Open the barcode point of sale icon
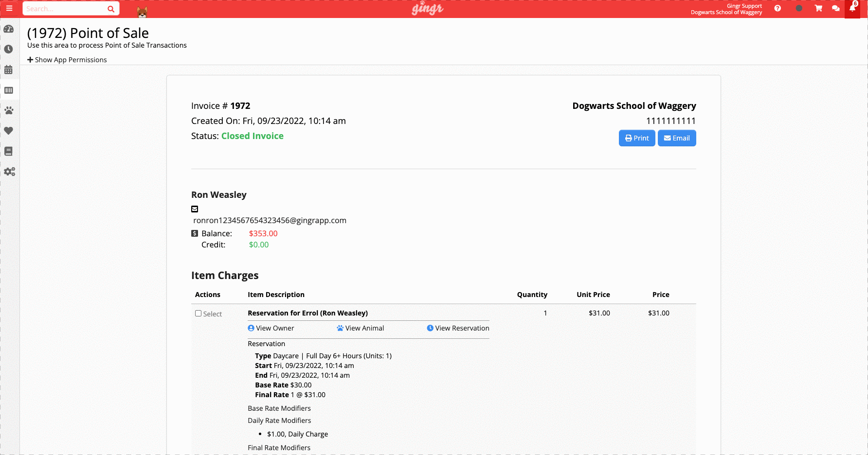 [x=9, y=90]
